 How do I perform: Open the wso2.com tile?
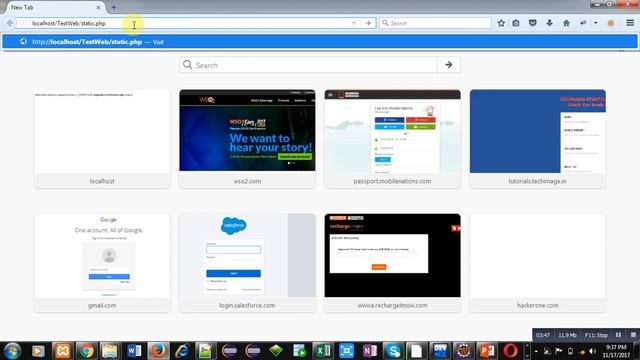click(247, 139)
